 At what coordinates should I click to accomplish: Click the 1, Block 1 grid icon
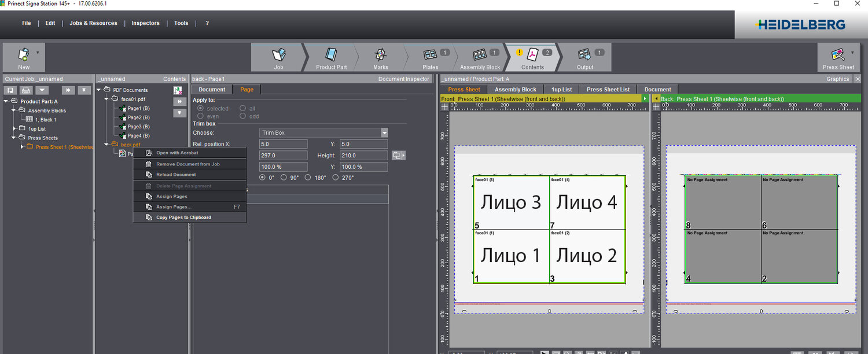(30, 120)
